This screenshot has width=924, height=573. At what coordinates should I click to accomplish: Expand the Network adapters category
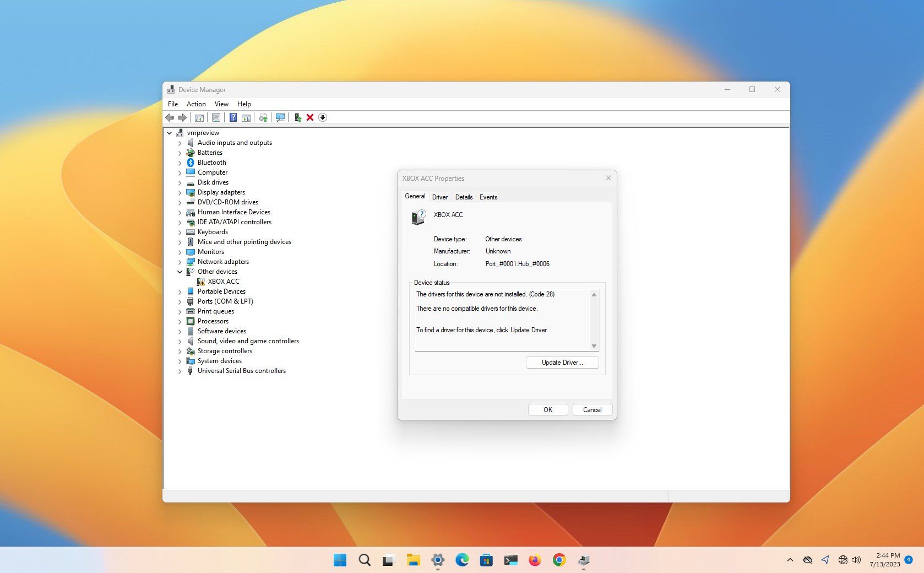(x=180, y=262)
